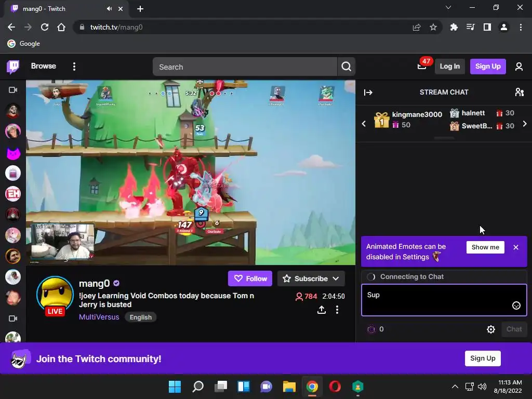Screen dimensions: 532x399
Task: Click the viewer count 784
Action: (307, 297)
